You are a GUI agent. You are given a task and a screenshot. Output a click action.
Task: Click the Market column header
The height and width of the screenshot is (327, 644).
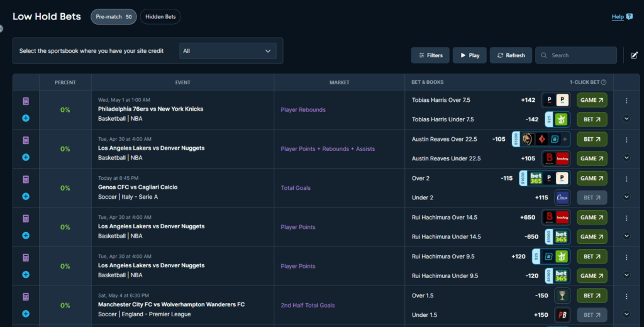tap(339, 82)
